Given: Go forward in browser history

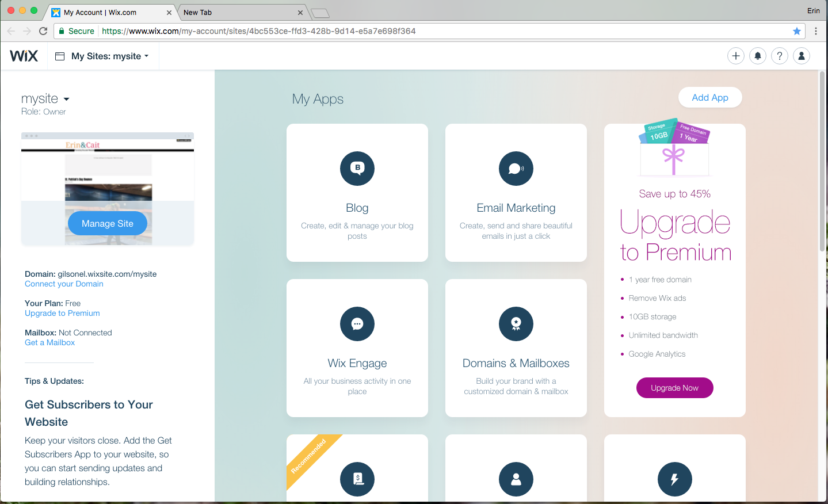Looking at the screenshot, I should click(x=26, y=31).
